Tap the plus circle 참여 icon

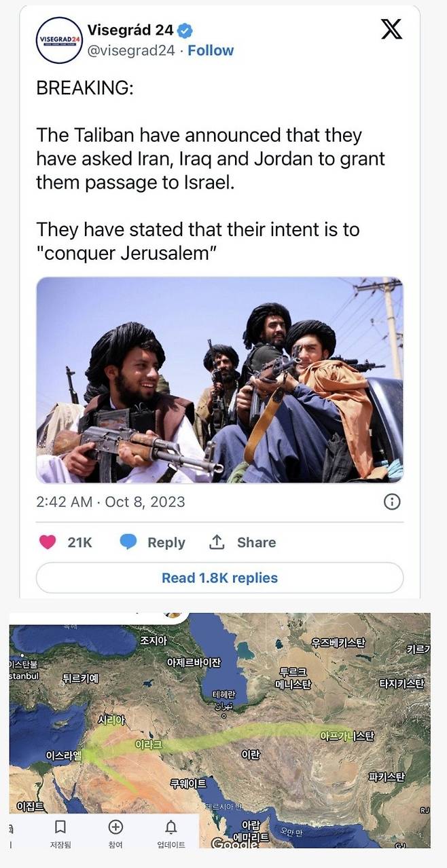(x=115, y=827)
